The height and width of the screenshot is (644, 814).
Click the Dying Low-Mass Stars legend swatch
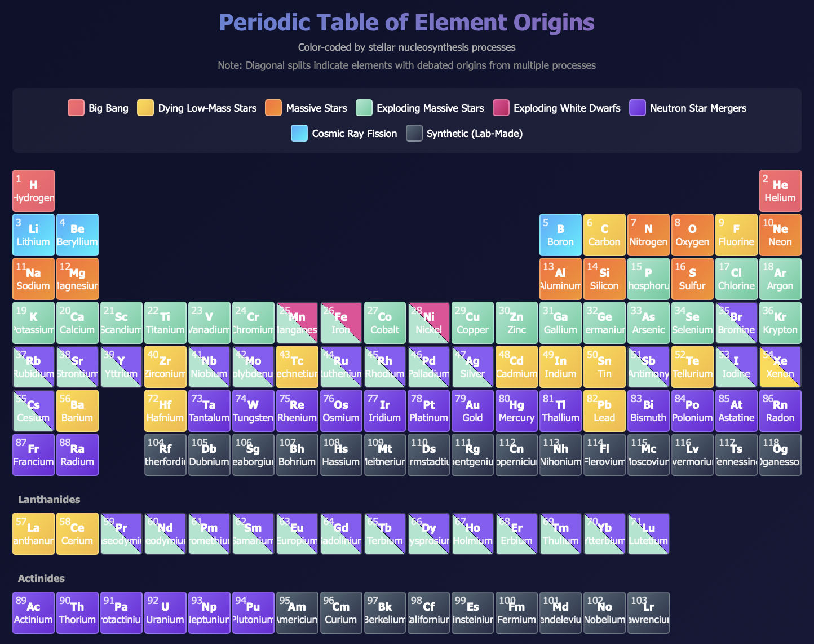pos(145,108)
